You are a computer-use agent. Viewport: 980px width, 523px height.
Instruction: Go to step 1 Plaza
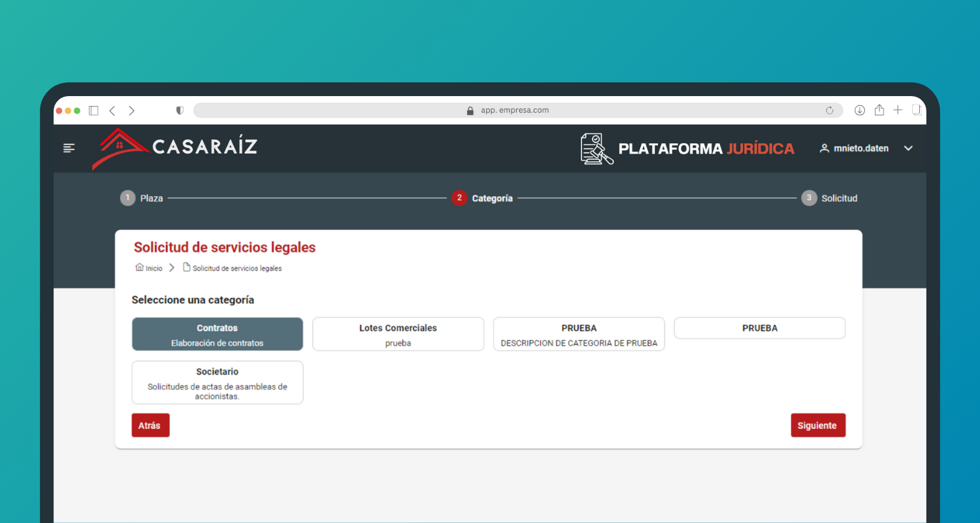(x=127, y=198)
